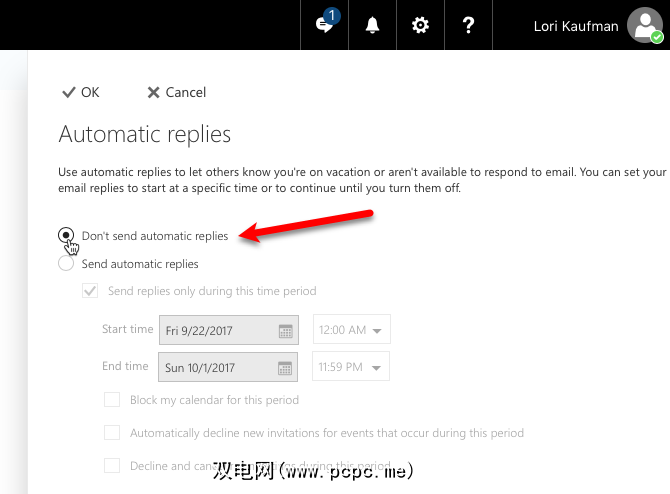
Task: Toggle Send replies only during this time period
Action: [x=90, y=291]
